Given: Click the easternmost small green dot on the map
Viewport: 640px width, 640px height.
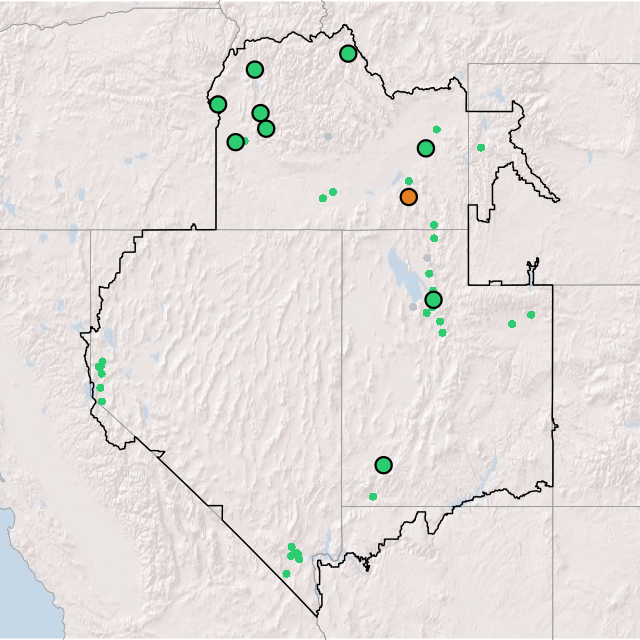Looking at the screenshot, I should click(x=531, y=315).
